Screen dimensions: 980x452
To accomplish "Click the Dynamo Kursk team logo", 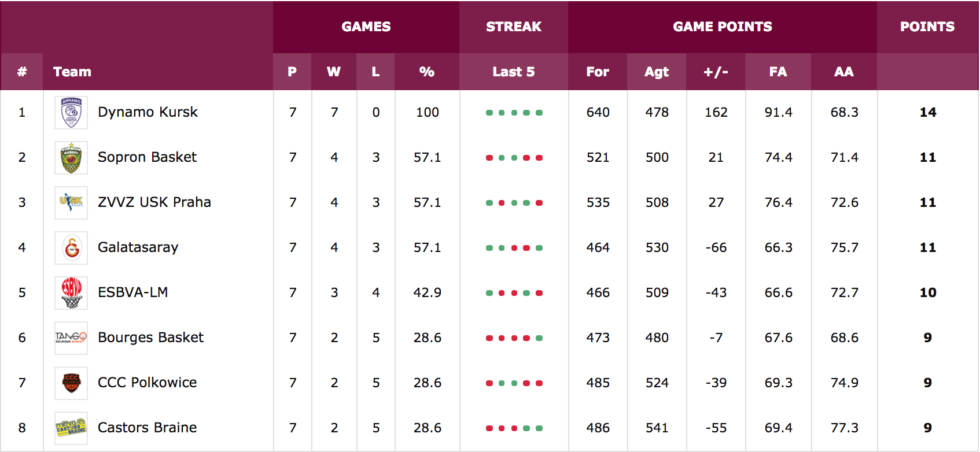I will click(x=71, y=113).
